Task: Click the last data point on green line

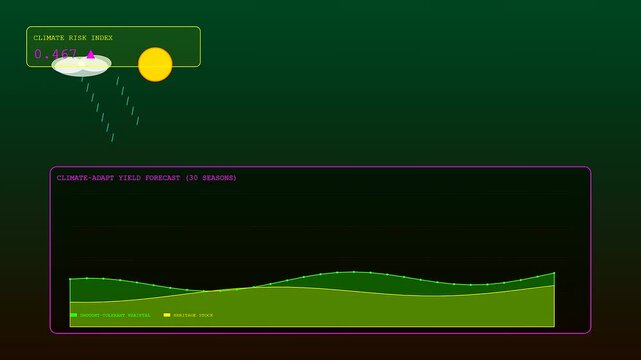Action: 554,273
